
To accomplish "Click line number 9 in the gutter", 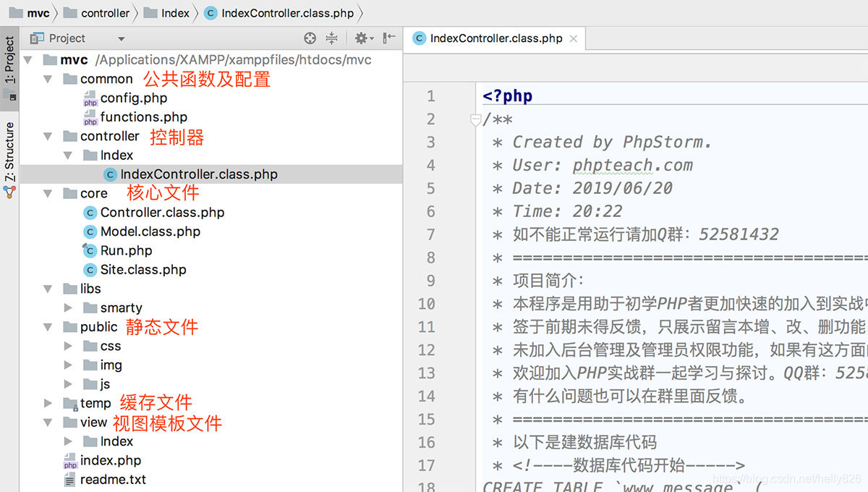I will (431, 281).
